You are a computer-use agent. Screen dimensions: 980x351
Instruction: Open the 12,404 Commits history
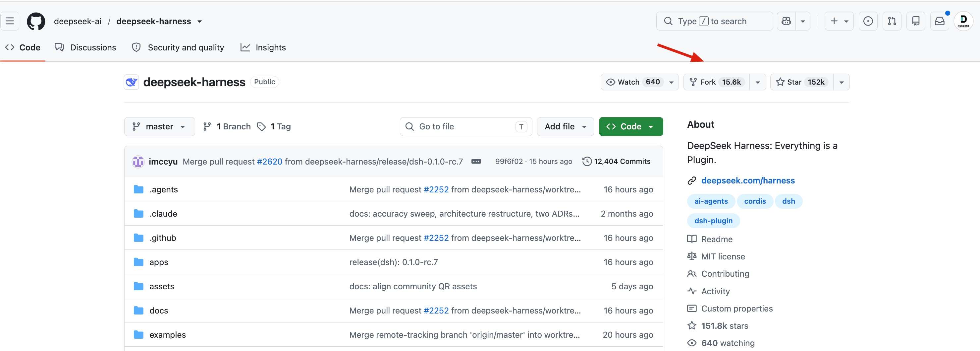[x=616, y=162]
